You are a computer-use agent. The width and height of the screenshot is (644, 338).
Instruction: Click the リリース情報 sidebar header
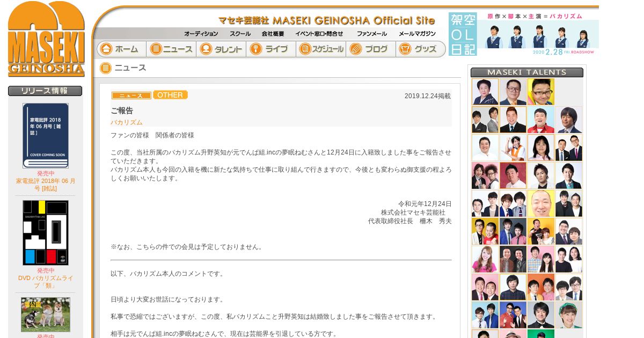click(x=45, y=91)
